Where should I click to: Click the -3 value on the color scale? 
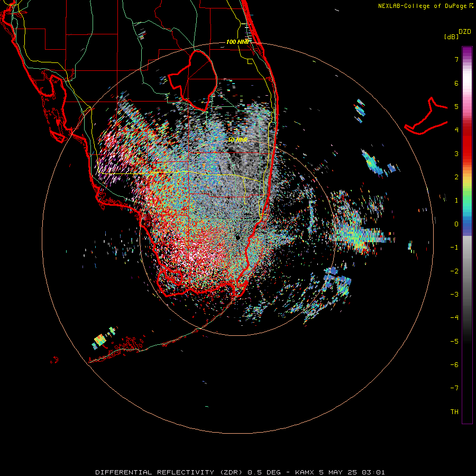click(454, 294)
